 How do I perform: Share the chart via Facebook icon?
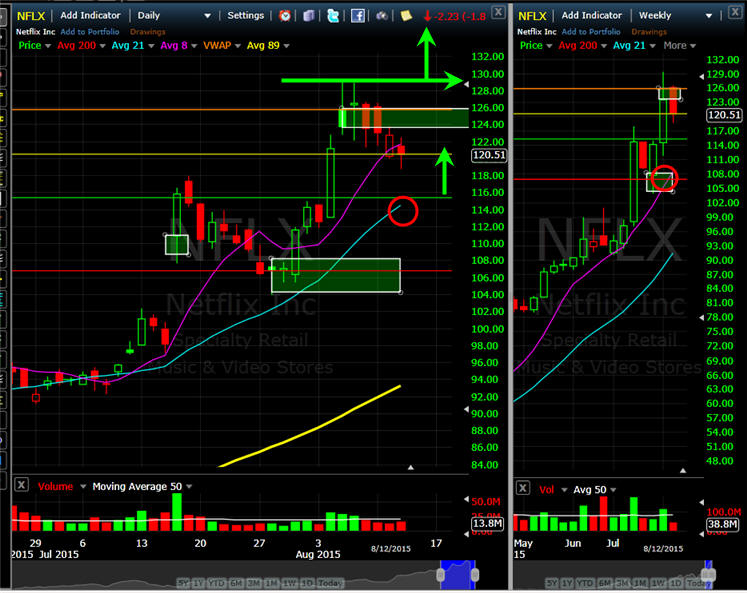(358, 16)
